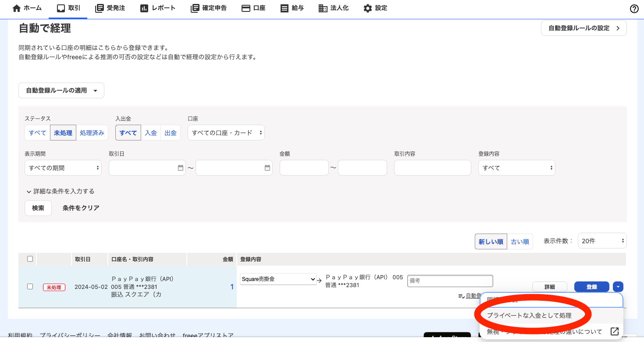The height and width of the screenshot is (342, 644).
Task: Check the header select-all checkbox
Action: pyautogui.click(x=30, y=259)
